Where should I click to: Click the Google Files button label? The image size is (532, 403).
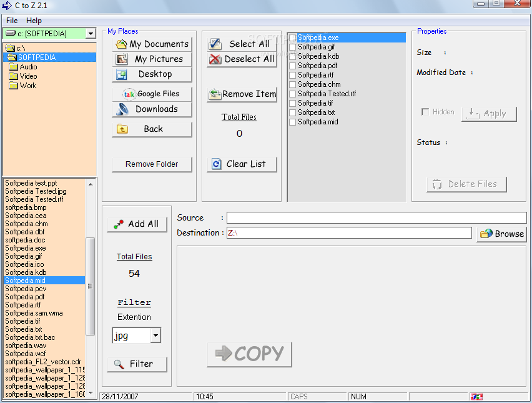[158, 94]
